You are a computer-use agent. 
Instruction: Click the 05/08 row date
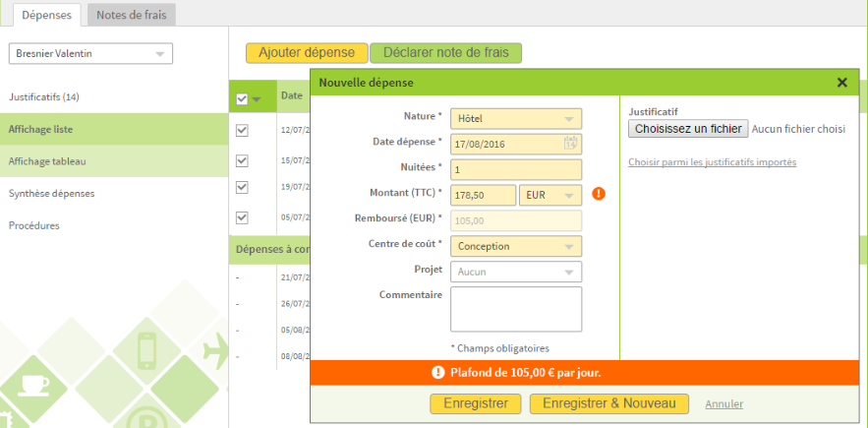pyautogui.click(x=295, y=330)
